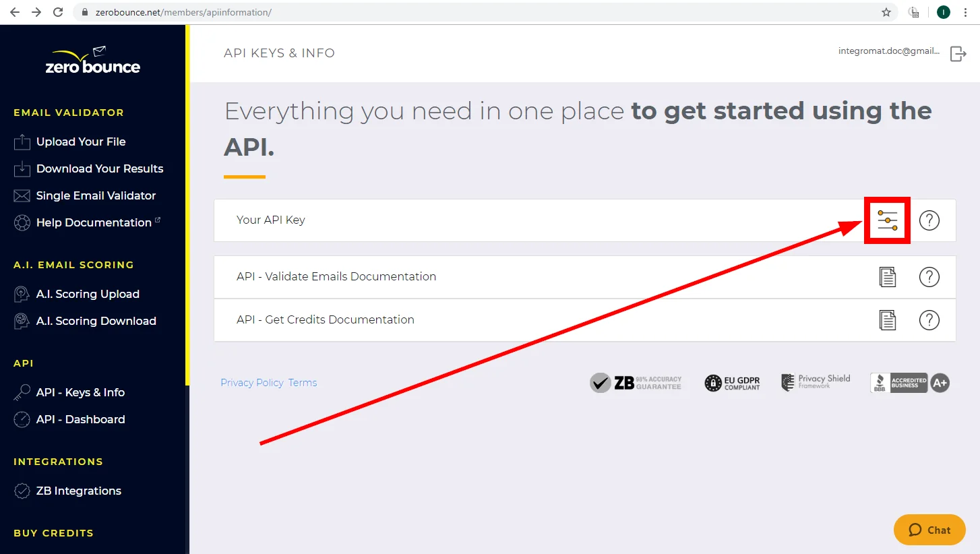Viewport: 980px width, 554px height.
Task: Click the help question mark beside Your API Key
Action: [929, 220]
